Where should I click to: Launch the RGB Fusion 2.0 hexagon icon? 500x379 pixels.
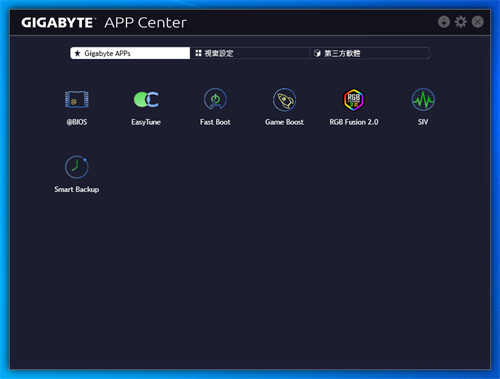pyautogui.click(x=354, y=99)
